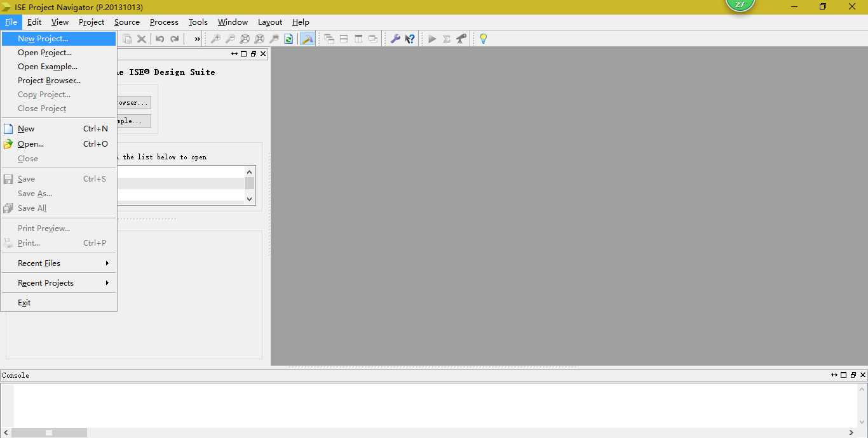Click the Copy toolbar icon
This screenshot has width=868, height=438.
click(x=127, y=39)
